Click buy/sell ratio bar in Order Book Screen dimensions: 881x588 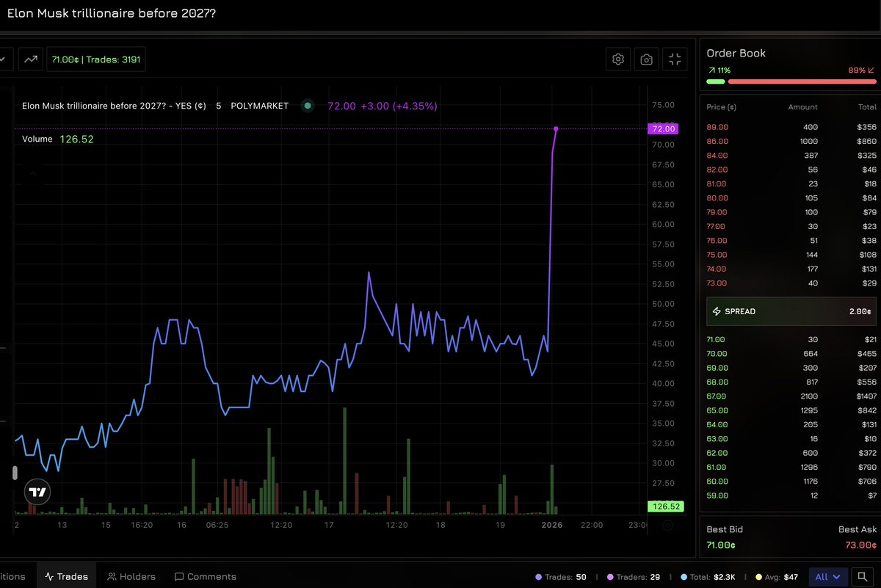point(791,81)
